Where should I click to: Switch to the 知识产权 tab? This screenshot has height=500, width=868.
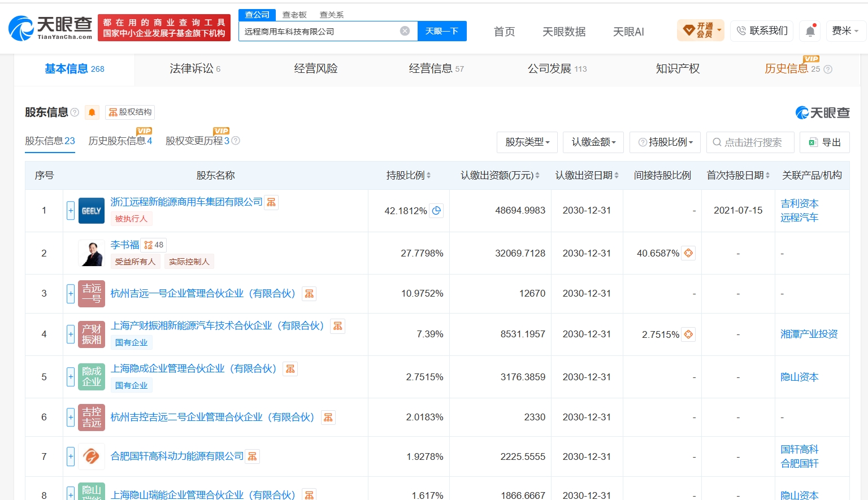coord(678,69)
